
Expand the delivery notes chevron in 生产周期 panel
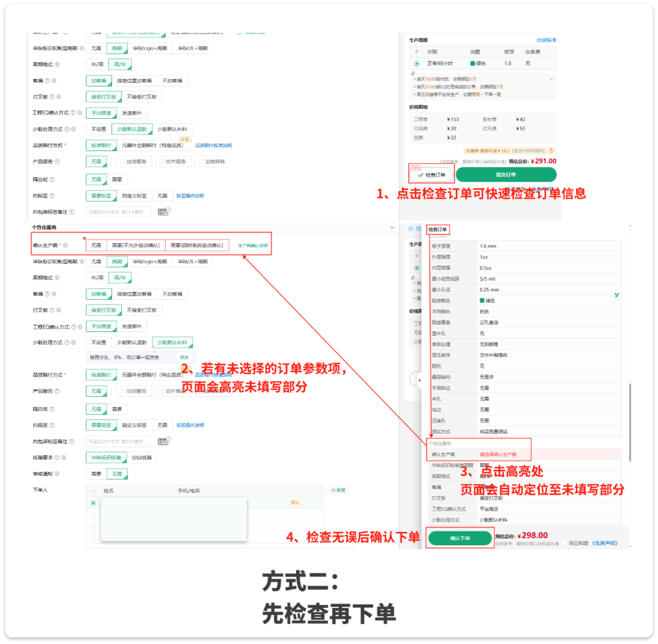tap(551, 79)
